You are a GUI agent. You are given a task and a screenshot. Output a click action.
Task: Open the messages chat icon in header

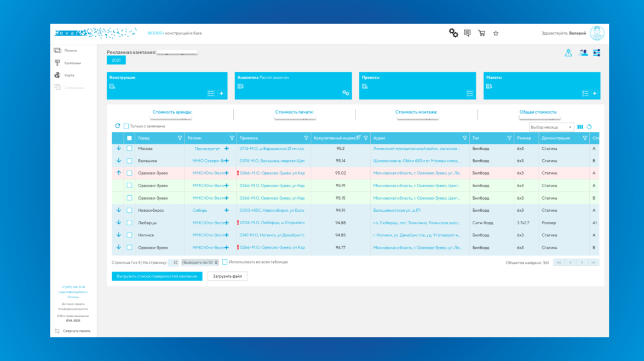[467, 33]
